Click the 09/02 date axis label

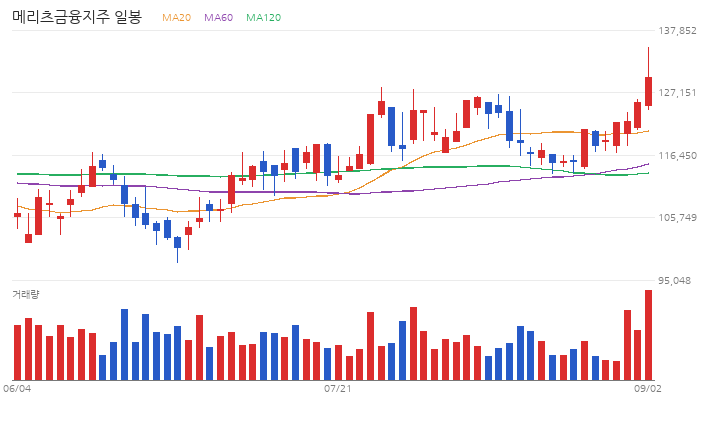[648, 389]
